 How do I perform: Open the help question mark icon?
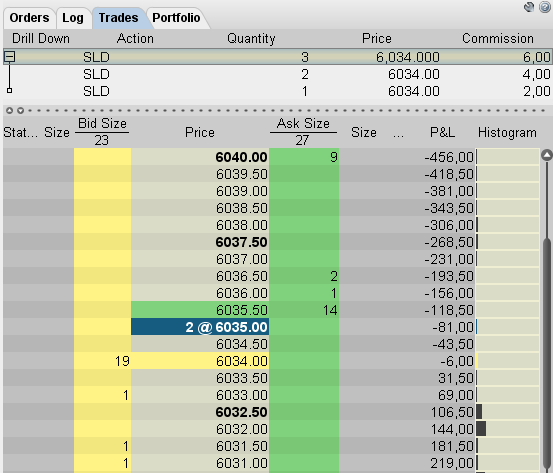[x=545, y=7]
